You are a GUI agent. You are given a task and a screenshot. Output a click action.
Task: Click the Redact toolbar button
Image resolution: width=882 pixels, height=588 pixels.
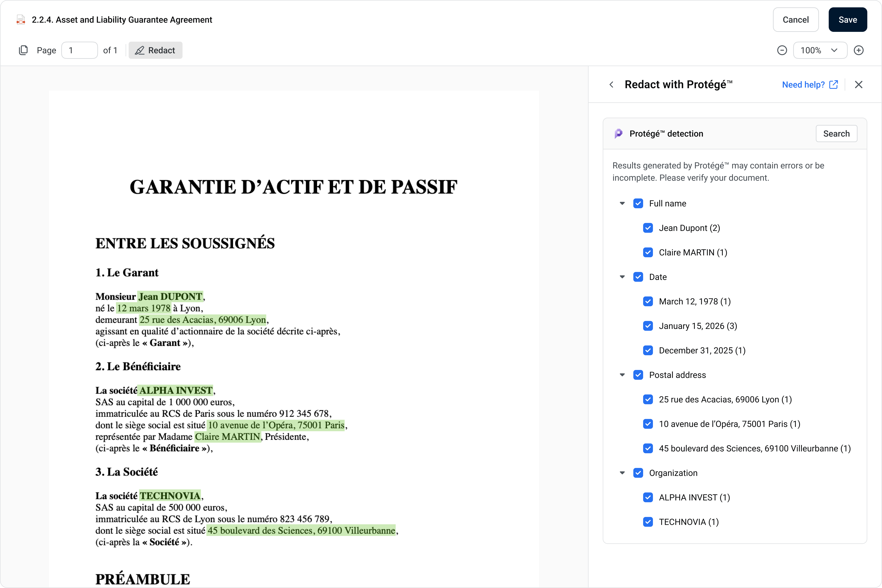155,50
